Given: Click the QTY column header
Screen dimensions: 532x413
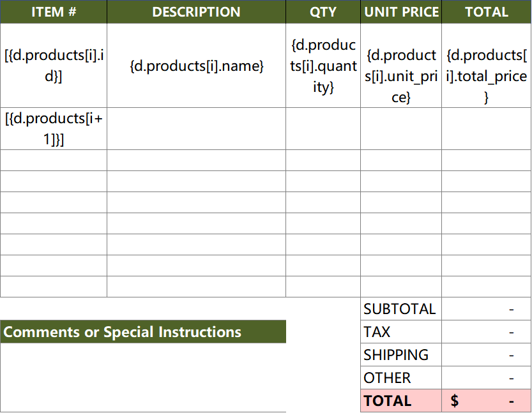Looking at the screenshot, I should (323, 12).
